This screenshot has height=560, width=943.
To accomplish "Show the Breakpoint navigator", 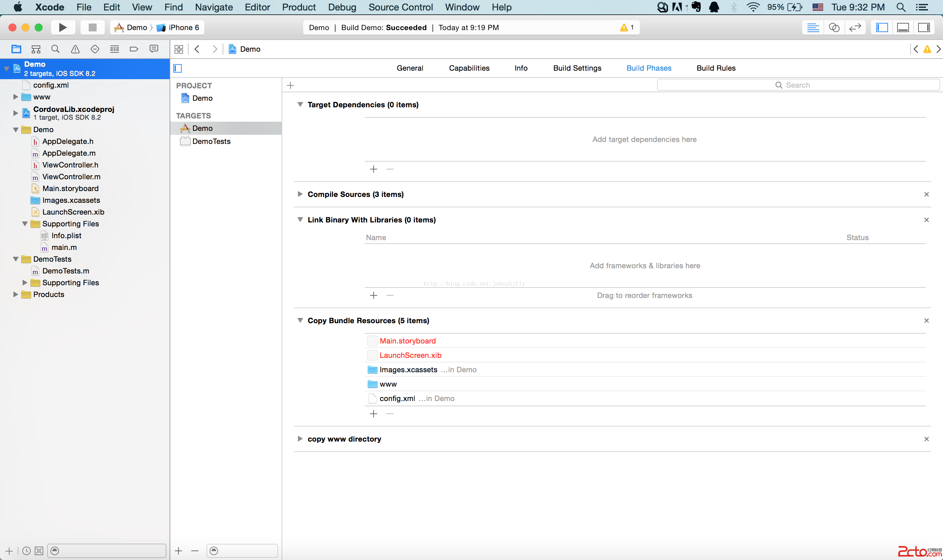I will [134, 49].
